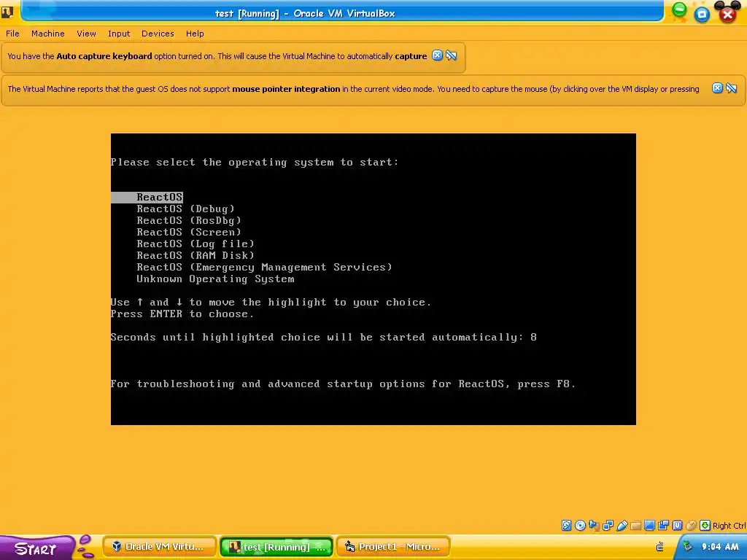Image resolution: width=747 pixels, height=560 pixels.
Task: Click the Safely Remove Hardware tray icon
Action: [687, 546]
